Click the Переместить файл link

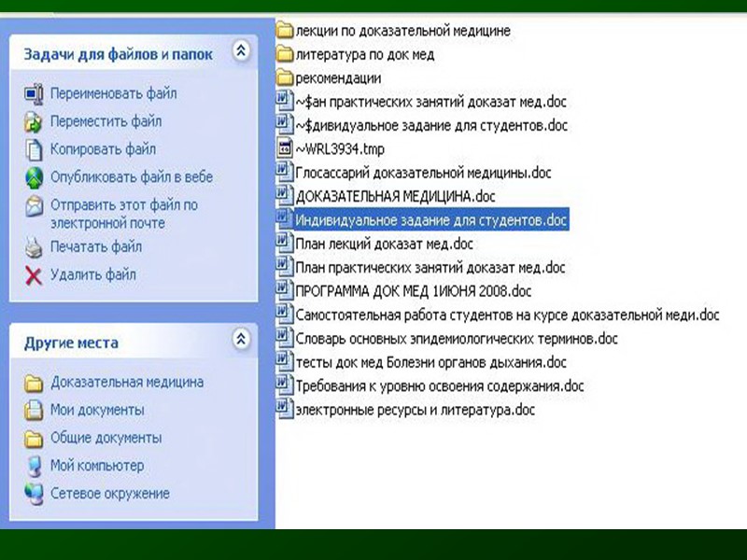coord(106,121)
